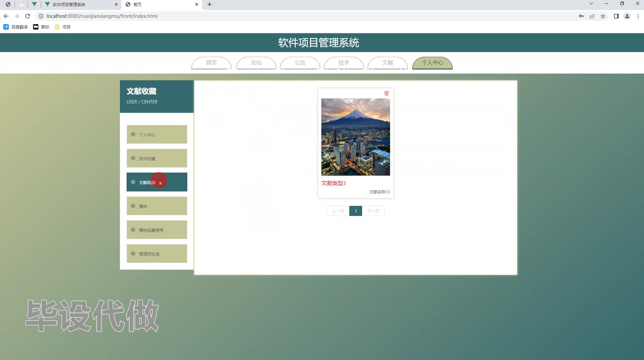This screenshot has height=360, width=644.
Task: Select page 1 in pagination
Action: [356, 211]
